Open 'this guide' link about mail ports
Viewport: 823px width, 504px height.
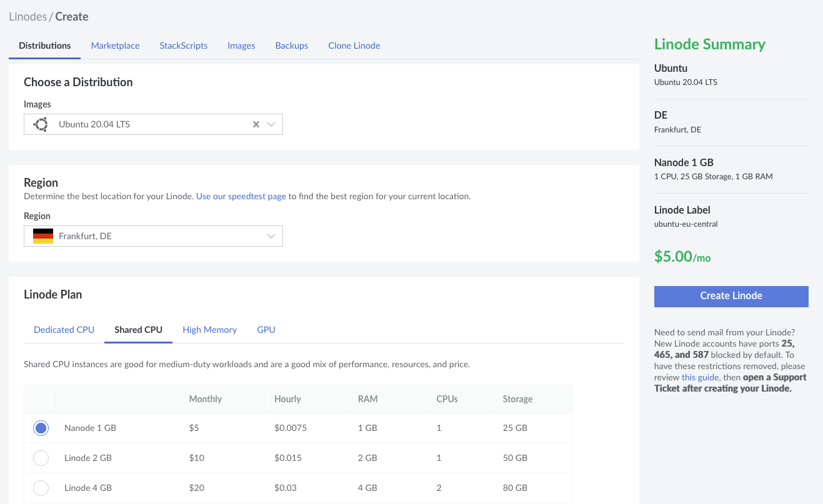(x=700, y=377)
